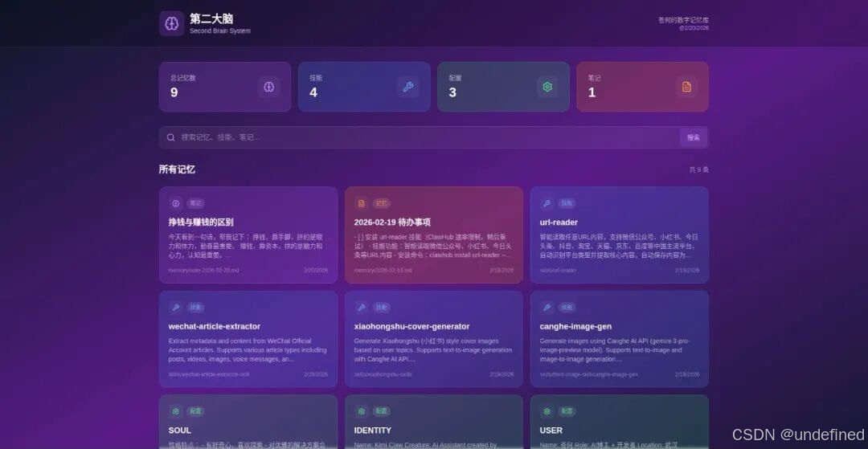Viewport: 868px width, 449px height.
Task: Filter by the 笔记 stat card
Action: click(x=643, y=87)
